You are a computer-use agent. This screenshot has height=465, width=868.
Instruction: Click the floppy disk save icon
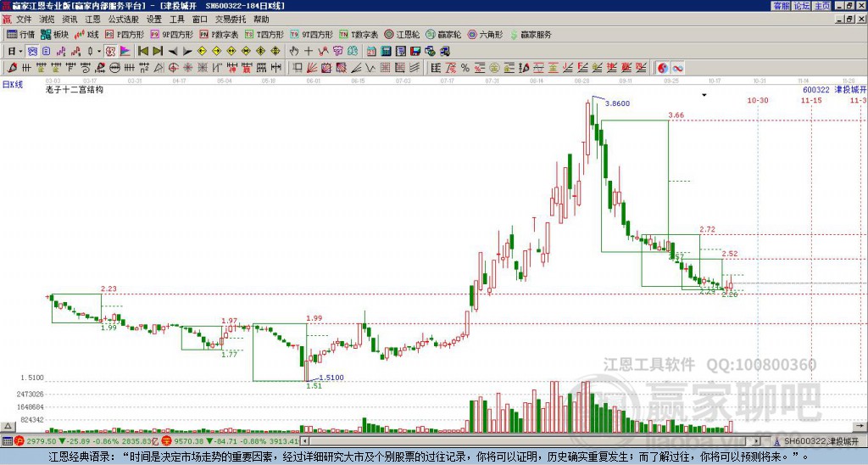click(x=415, y=52)
